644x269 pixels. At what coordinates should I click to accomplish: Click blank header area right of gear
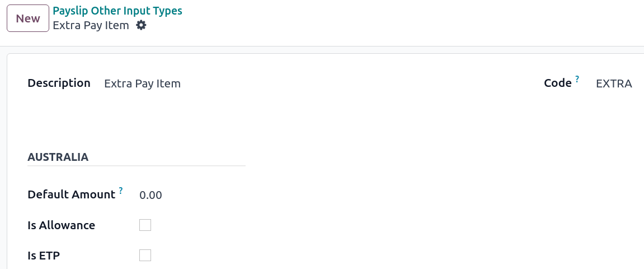click(x=392, y=22)
